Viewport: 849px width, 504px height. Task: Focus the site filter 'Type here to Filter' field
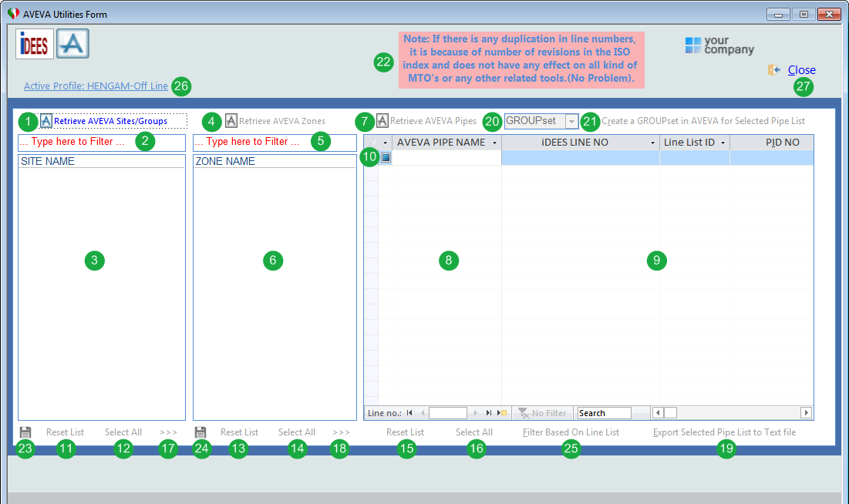click(x=102, y=143)
